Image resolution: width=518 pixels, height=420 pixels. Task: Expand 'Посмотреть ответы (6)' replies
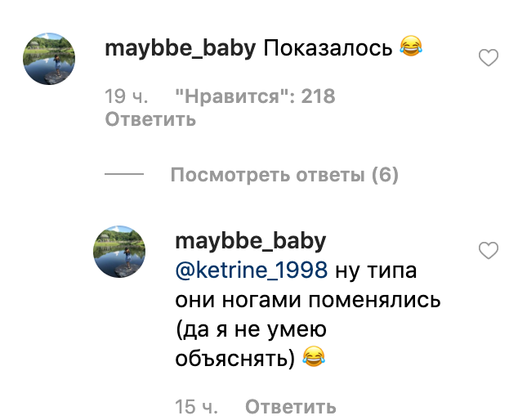pos(284,175)
